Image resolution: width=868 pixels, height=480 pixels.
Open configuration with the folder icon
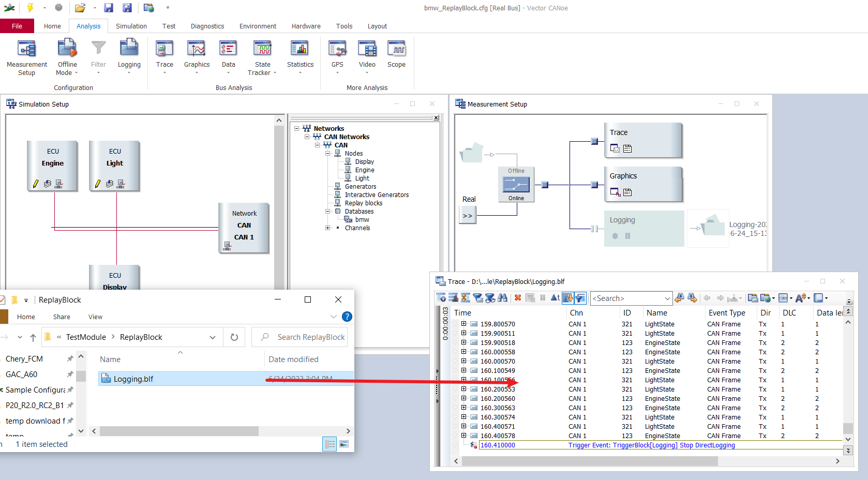[x=80, y=8]
